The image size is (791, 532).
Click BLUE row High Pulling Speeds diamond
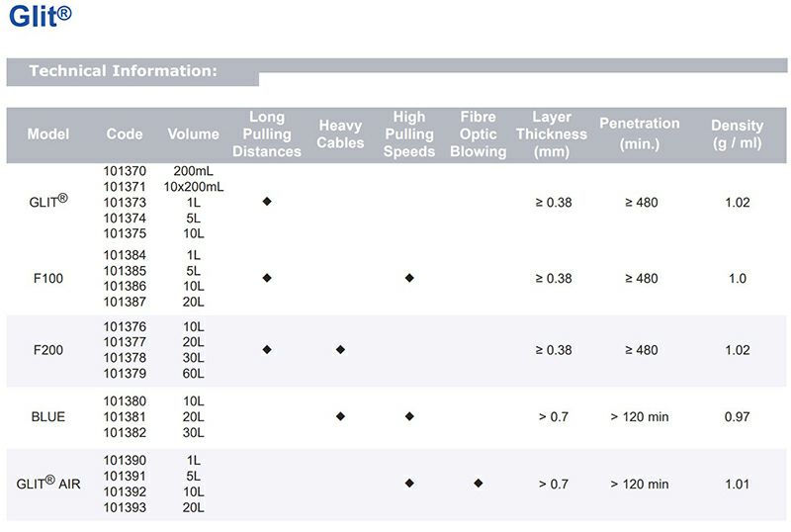[x=409, y=417]
